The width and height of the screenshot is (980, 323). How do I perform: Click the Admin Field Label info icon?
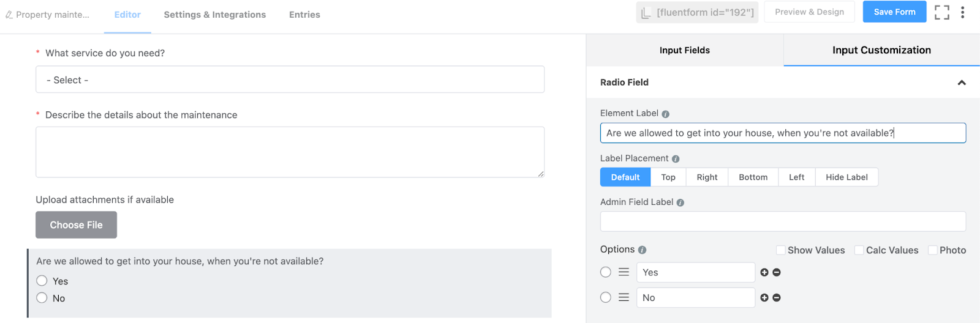[x=680, y=202]
